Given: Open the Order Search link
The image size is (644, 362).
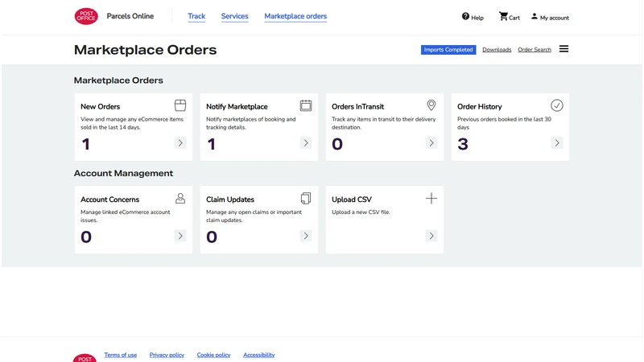Looking at the screenshot, I should point(535,50).
